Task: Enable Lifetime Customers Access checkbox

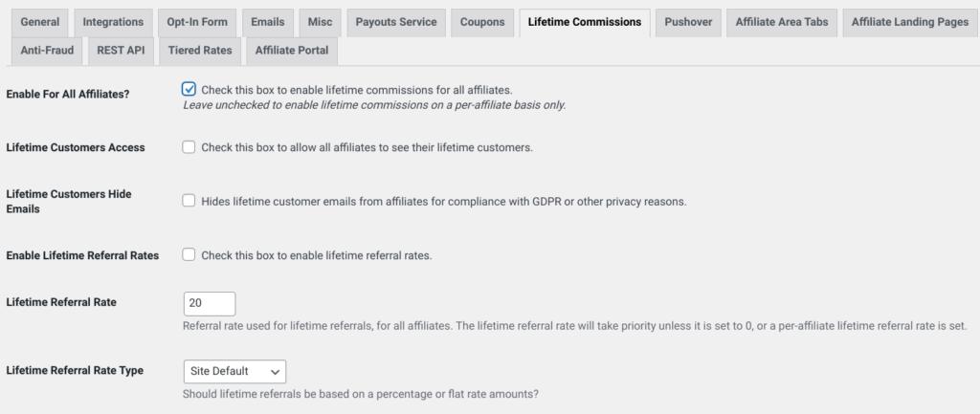Action: point(189,147)
